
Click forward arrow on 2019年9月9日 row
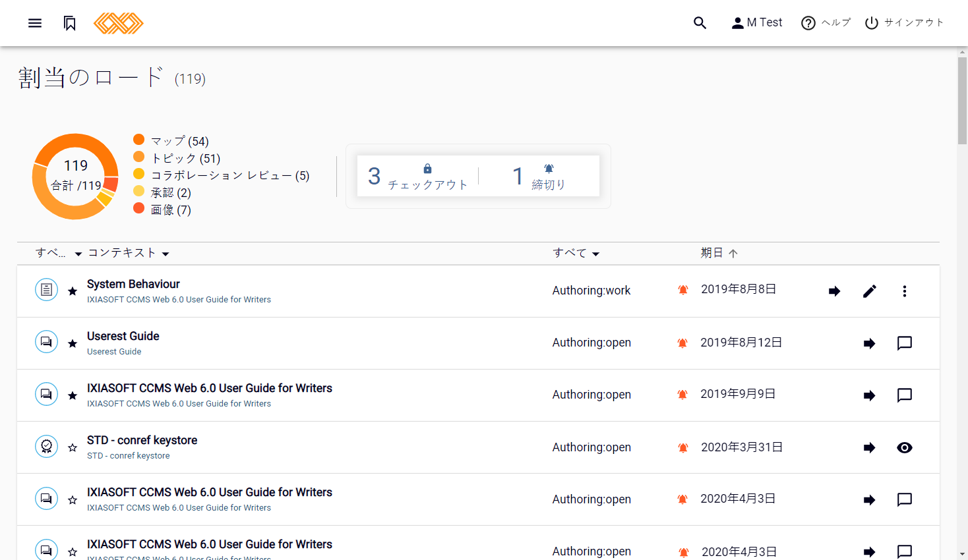click(870, 395)
